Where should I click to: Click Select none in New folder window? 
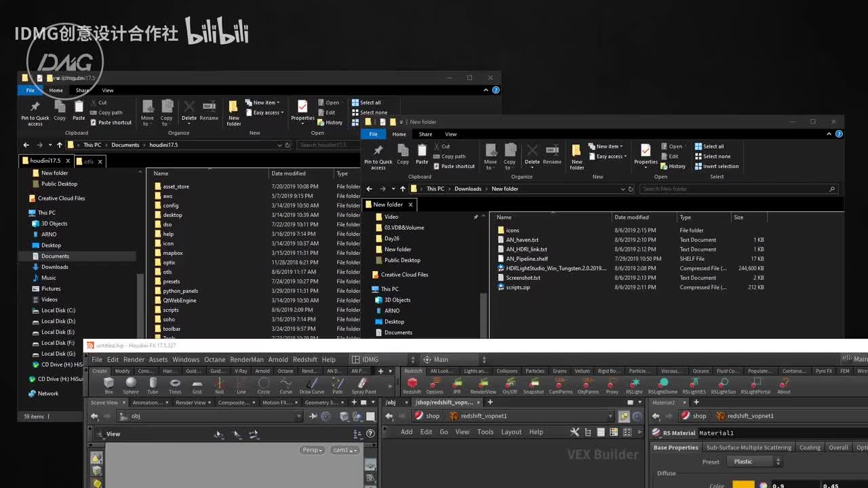click(713, 156)
